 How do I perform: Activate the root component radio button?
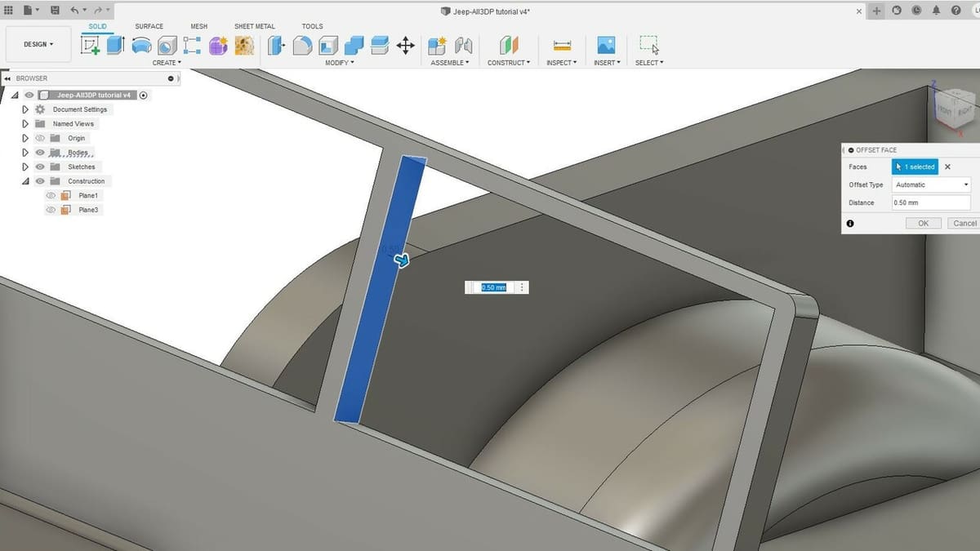(x=144, y=95)
